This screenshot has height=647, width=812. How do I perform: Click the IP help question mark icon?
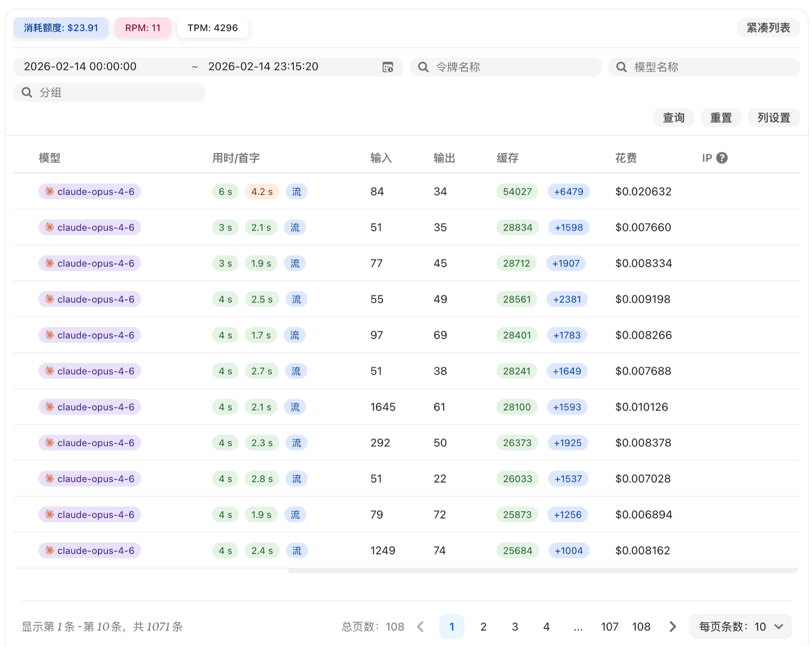coord(722,158)
